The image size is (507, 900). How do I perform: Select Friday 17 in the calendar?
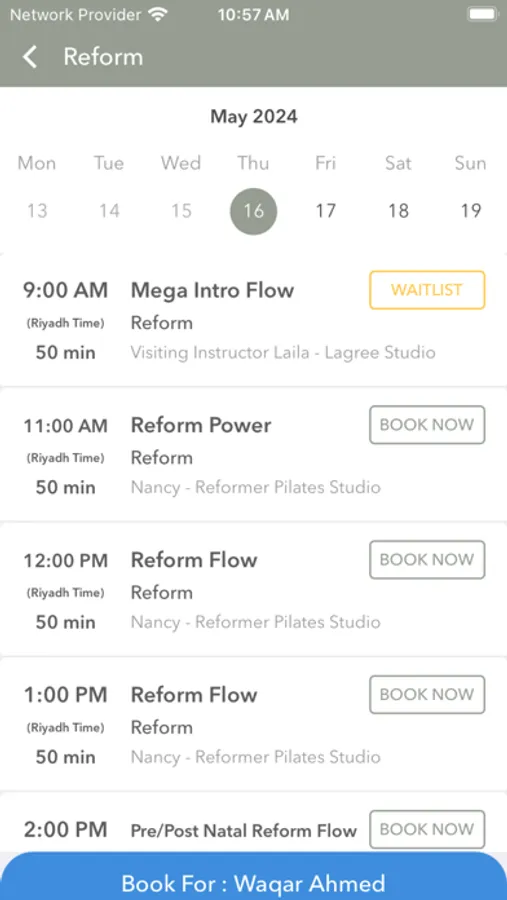click(x=326, y=211)
